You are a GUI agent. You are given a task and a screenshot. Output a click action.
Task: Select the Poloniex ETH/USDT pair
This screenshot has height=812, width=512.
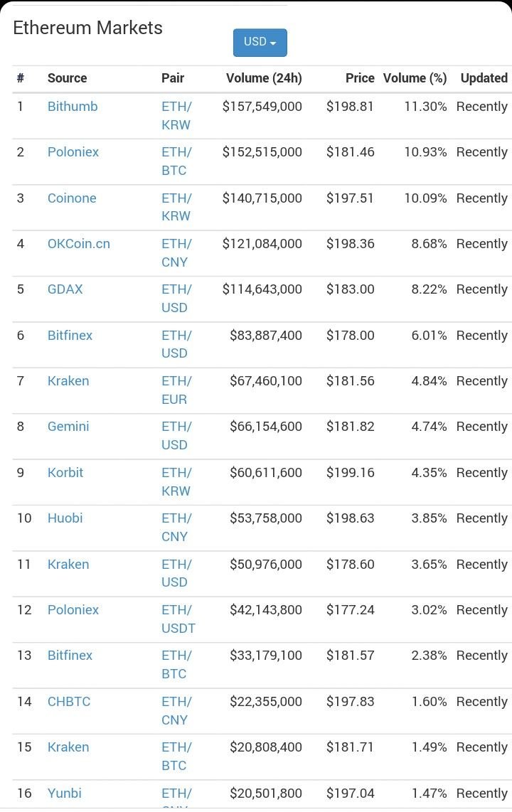(178, 619)
